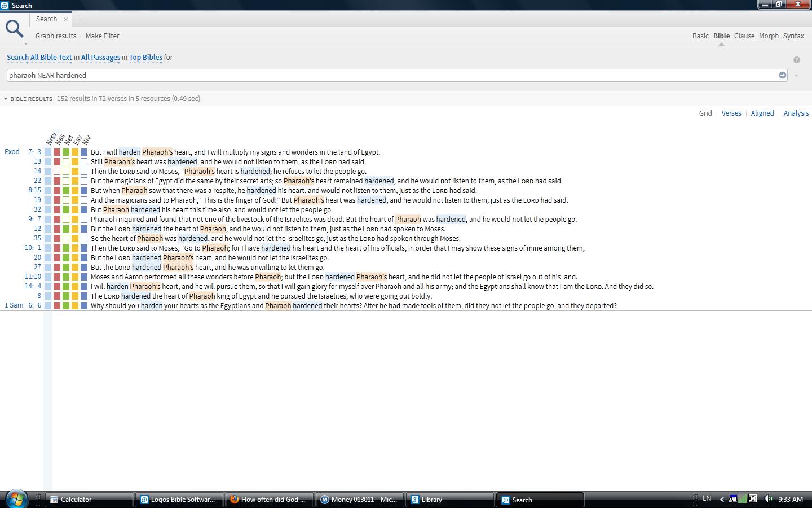Viewport: 812px width, 508px height.
Task: Show results in Grid view
Action: click(x=705, y=113)
